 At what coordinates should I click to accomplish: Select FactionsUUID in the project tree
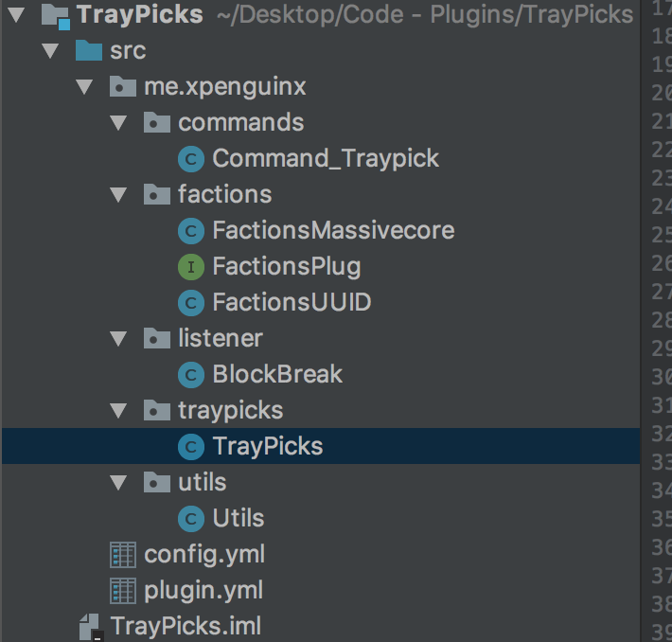[292, 303]
